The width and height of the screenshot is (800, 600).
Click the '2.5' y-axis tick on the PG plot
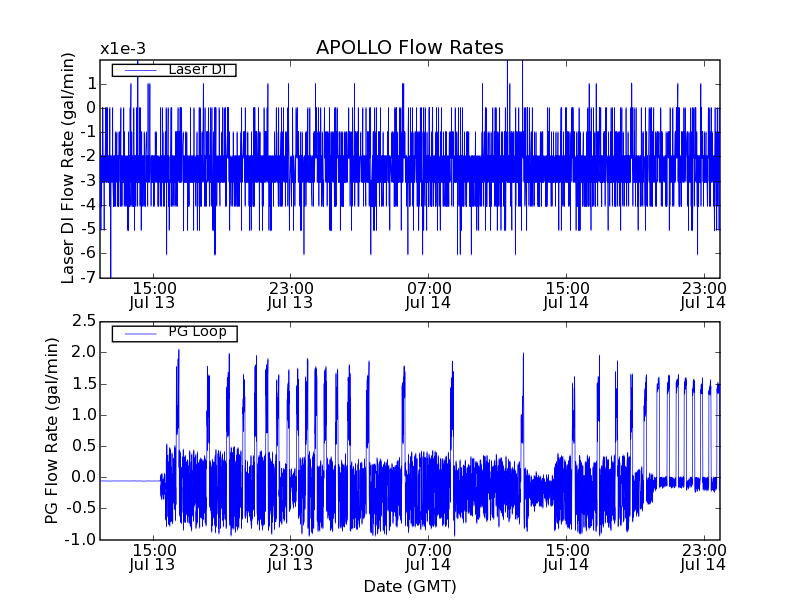click(83, 321)
